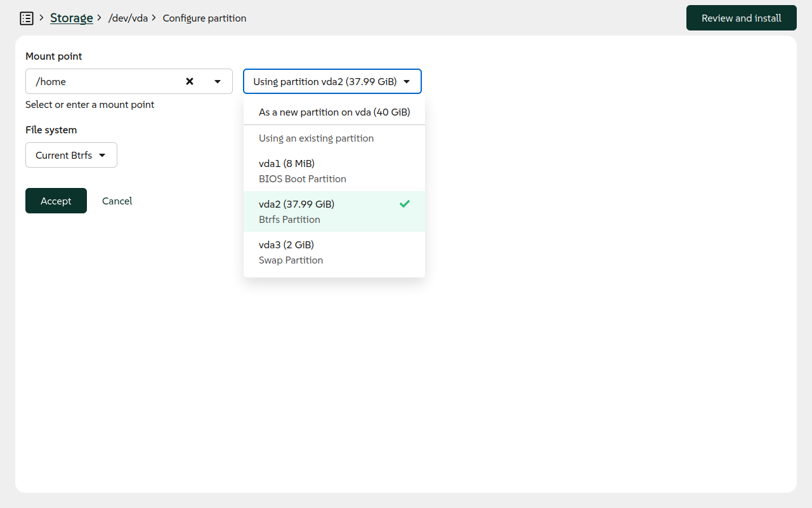The height and width of the screenshot is (508, 812).
Task: Click the /dev/vda breadcrumb entry
Action: pyautogui.click(x=129, y=18)
